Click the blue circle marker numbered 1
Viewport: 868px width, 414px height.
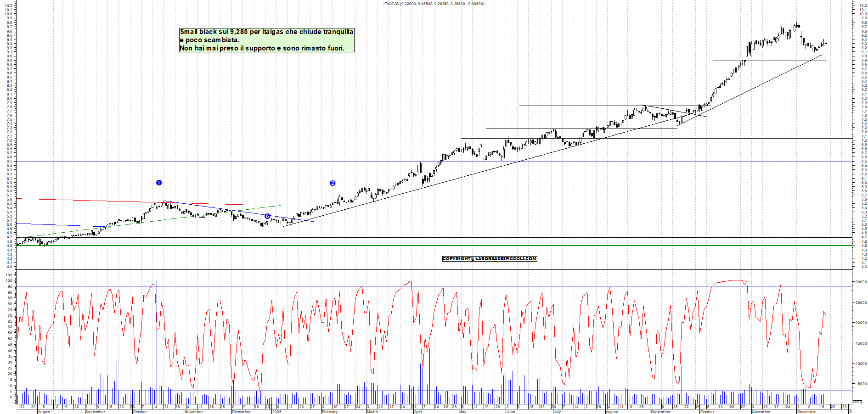point(159,183)
